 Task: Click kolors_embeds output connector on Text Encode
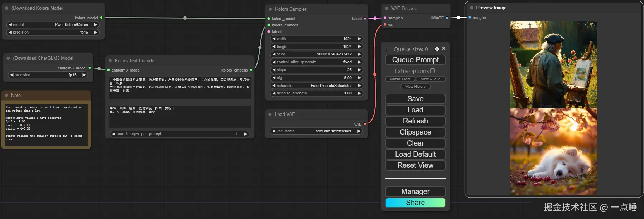251,70
